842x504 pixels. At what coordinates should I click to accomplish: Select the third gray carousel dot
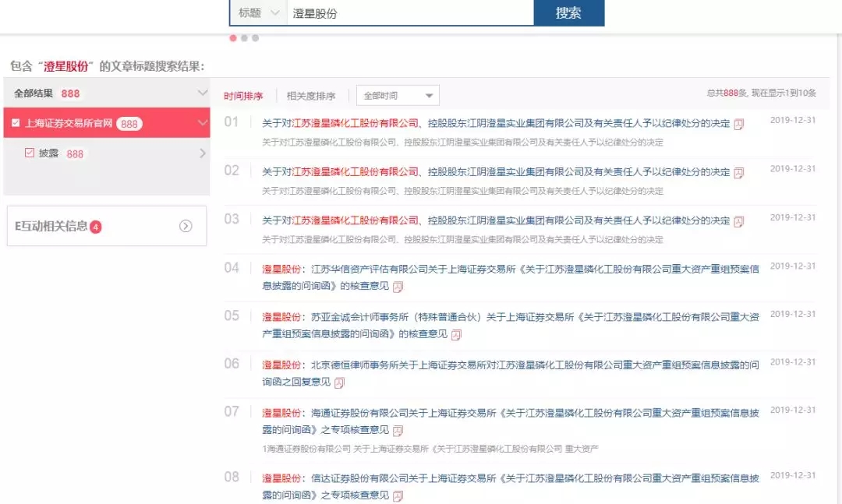[x=256, y=38]
